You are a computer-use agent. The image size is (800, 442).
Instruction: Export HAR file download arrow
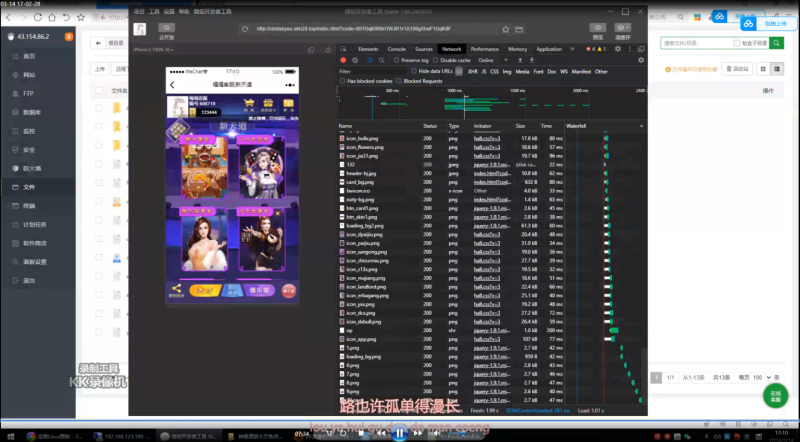[x=532, y=60]
